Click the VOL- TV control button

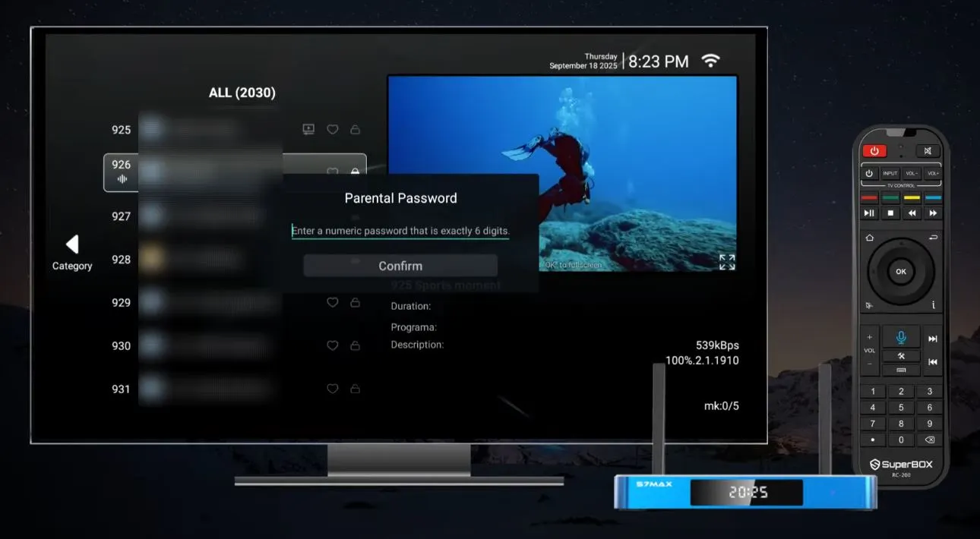912,173
